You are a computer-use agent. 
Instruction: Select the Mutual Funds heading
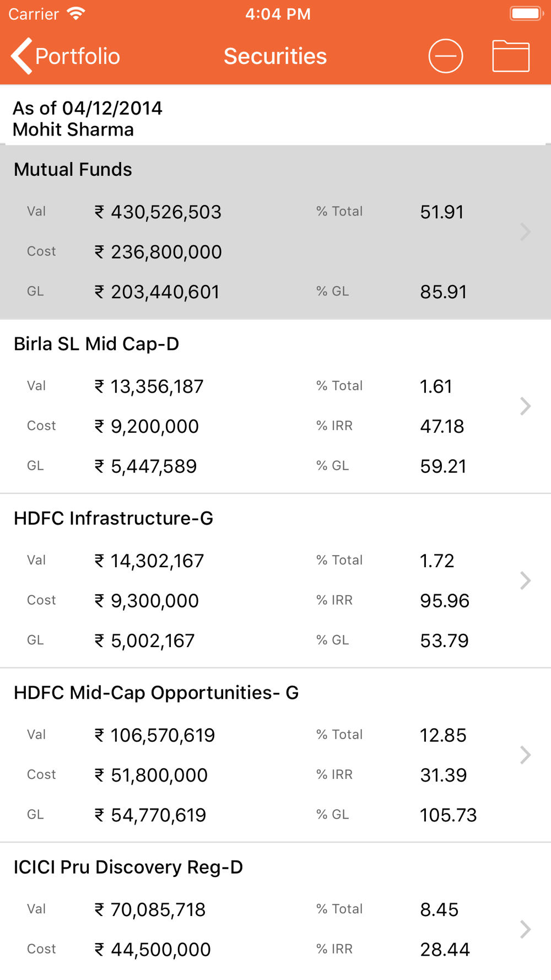[x=73, y=169]
